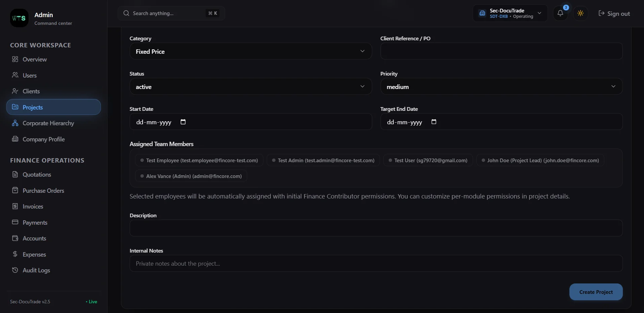
Task: Open Target End Date calendar picker icon
Action: [434, 122]
